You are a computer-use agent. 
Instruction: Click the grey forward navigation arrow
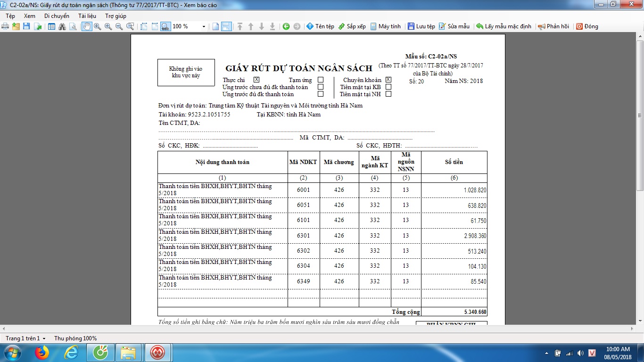(x=297, y=26)
